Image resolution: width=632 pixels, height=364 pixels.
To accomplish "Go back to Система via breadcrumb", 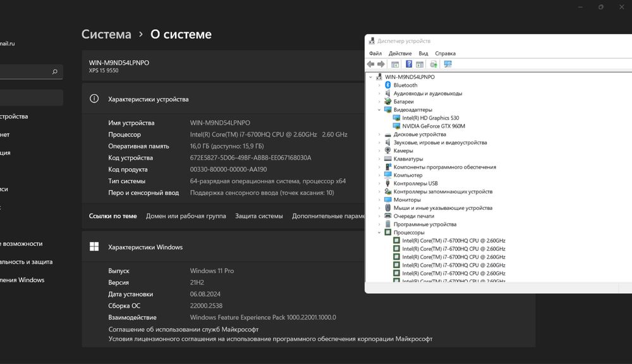I will 106,34.
